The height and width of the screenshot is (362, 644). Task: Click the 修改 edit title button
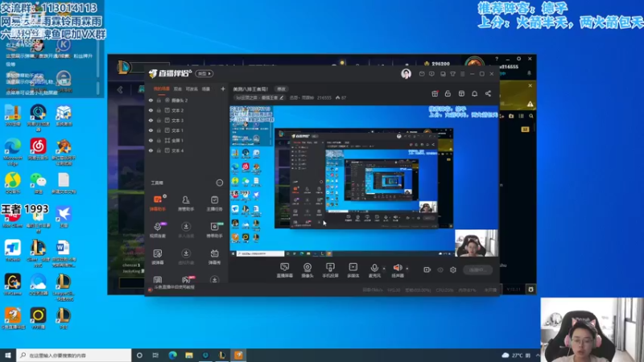point(281,88)
